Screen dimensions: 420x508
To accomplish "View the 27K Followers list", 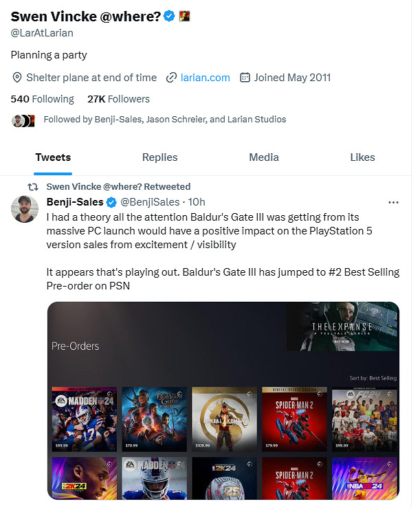I will [x=118, y=99].
